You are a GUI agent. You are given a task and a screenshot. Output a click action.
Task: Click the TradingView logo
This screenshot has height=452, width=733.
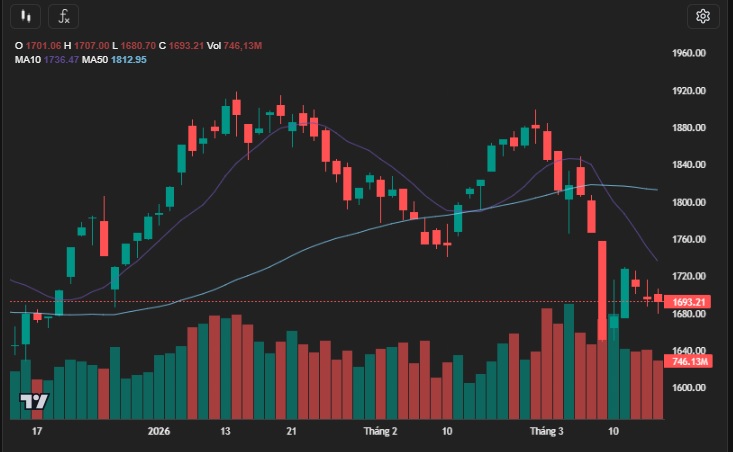[x=34, y=402]
